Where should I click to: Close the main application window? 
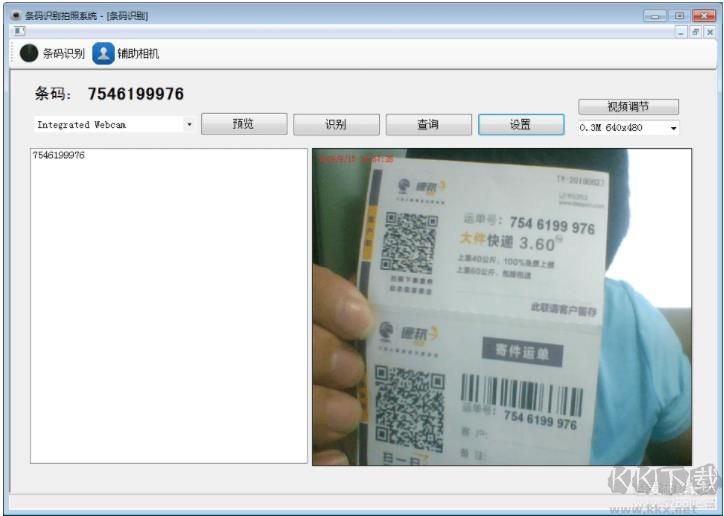coord(702,16)
